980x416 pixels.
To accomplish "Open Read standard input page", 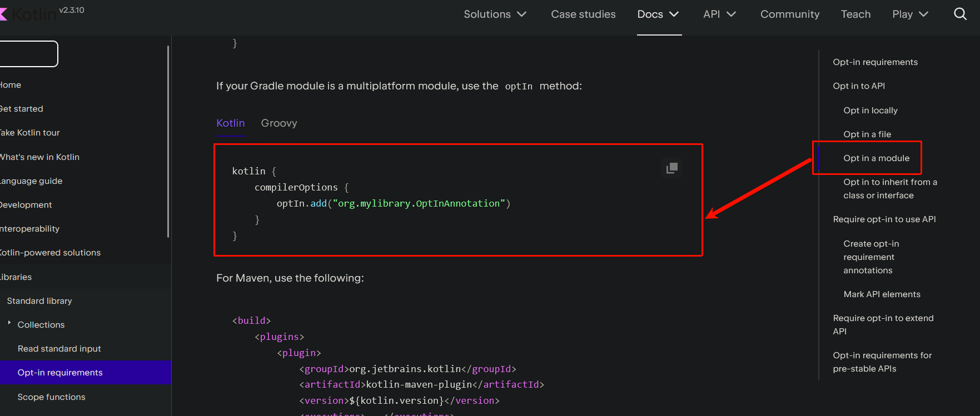I will [x=59, y=349].
